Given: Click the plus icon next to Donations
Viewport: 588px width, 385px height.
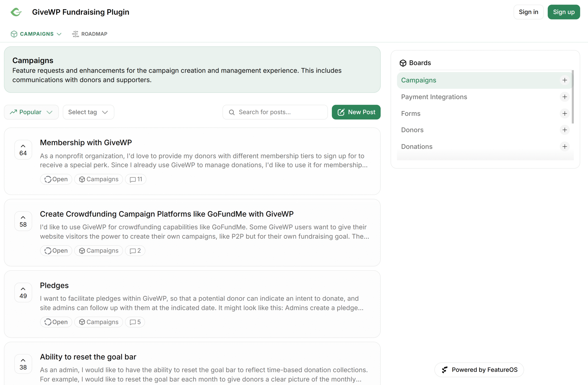Looking at the screenshot, I should click(565, 147).
